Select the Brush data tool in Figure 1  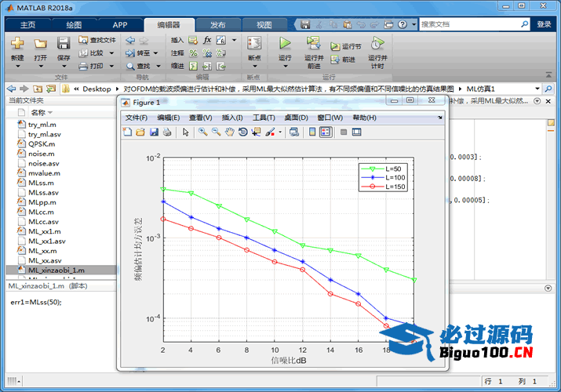point(270,132)
